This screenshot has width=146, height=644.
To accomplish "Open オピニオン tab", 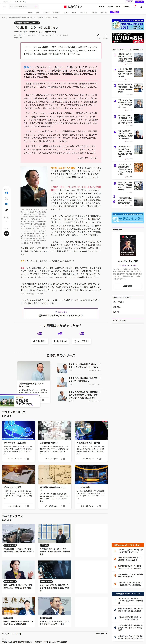I will coord(104,12).
